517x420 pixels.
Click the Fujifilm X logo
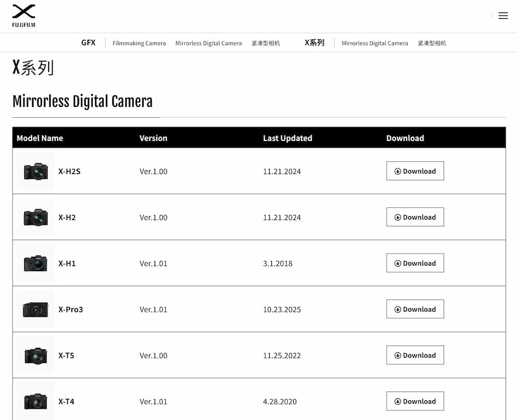coord(23,15)
